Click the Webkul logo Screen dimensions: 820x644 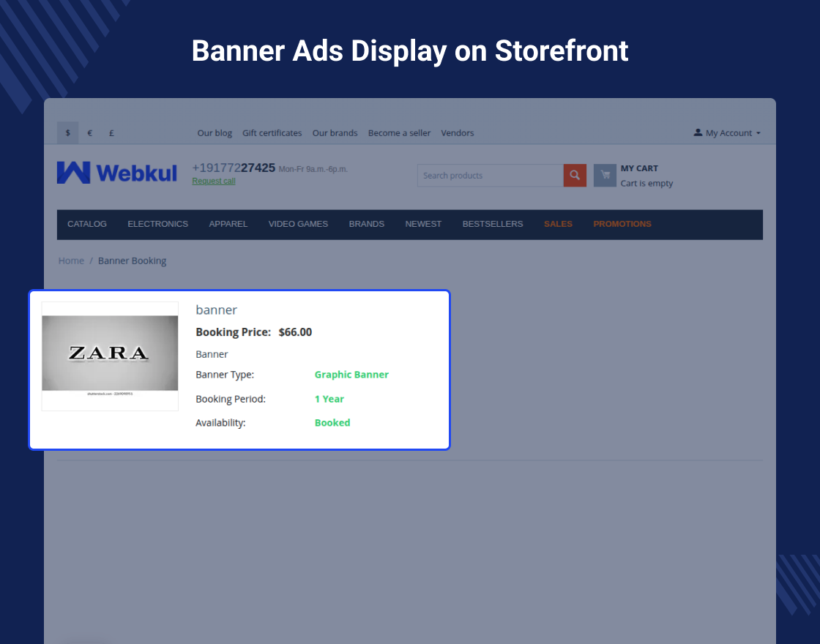117,173
